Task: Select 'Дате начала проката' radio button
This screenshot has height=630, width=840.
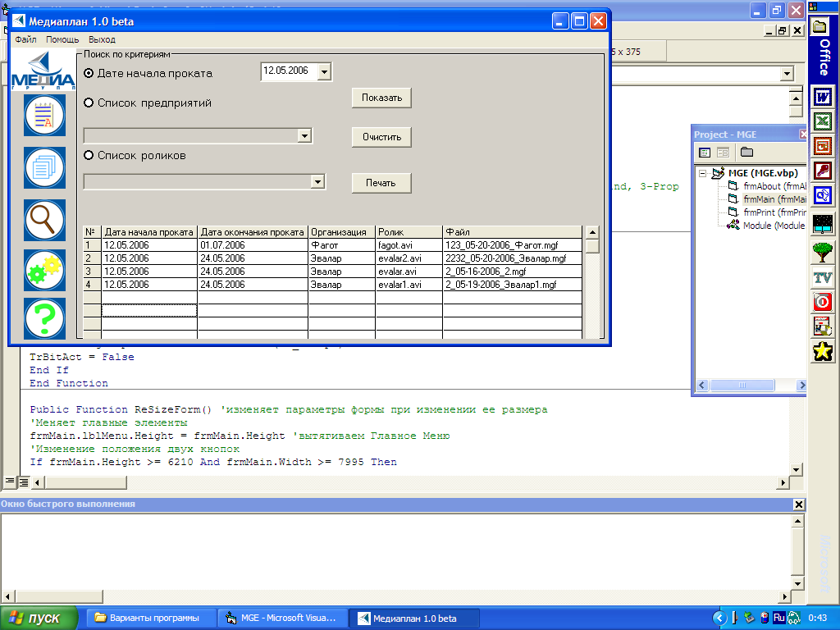Action: [x=89, y=73]
